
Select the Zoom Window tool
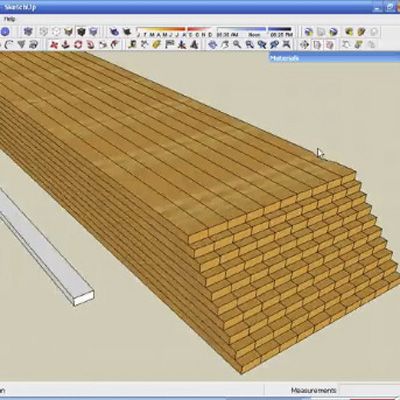point(249,44)
